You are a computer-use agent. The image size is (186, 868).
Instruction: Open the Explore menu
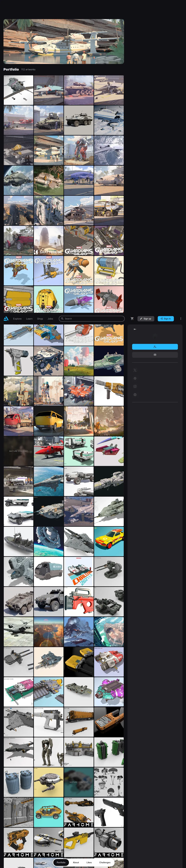pos(17,319)
